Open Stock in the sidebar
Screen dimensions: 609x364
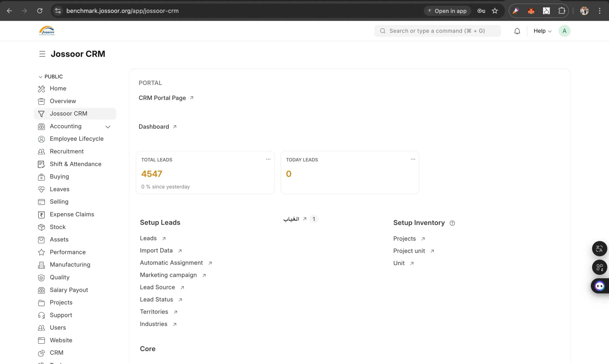(x=58, y=227)
